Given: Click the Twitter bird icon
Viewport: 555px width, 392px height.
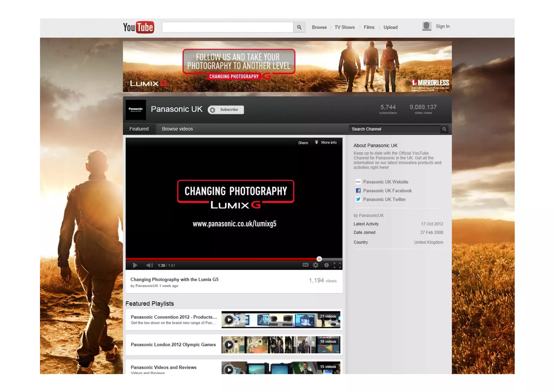Looking at the screenshot, I should pyautogui.click(x=358, y=199).
